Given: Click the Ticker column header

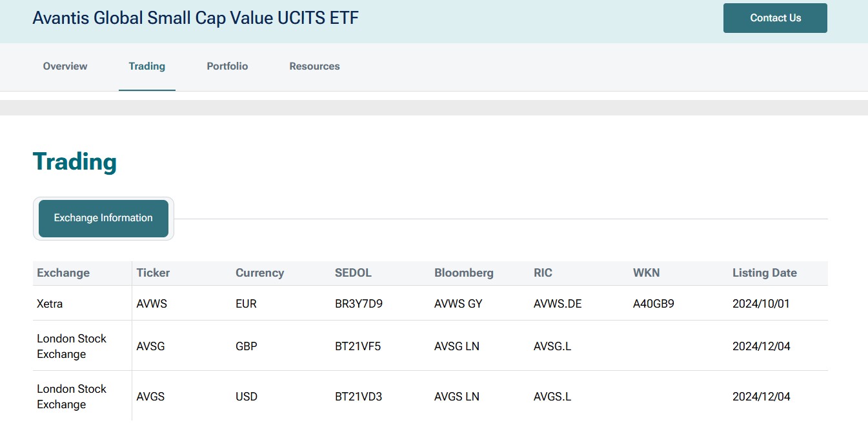Looking at the screenshot, I should click(x=153, y=273).
